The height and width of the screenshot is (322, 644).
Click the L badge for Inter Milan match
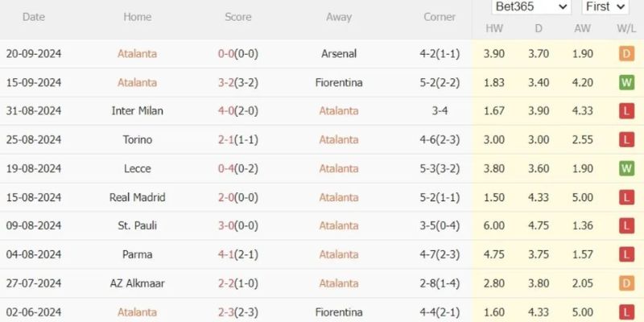(626, 111)
